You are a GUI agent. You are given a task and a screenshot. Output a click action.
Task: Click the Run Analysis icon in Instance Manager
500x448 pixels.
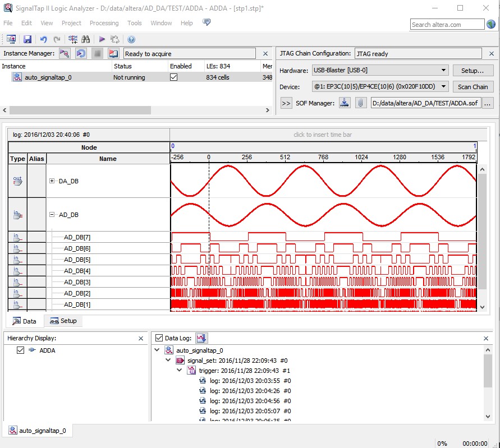65,54
